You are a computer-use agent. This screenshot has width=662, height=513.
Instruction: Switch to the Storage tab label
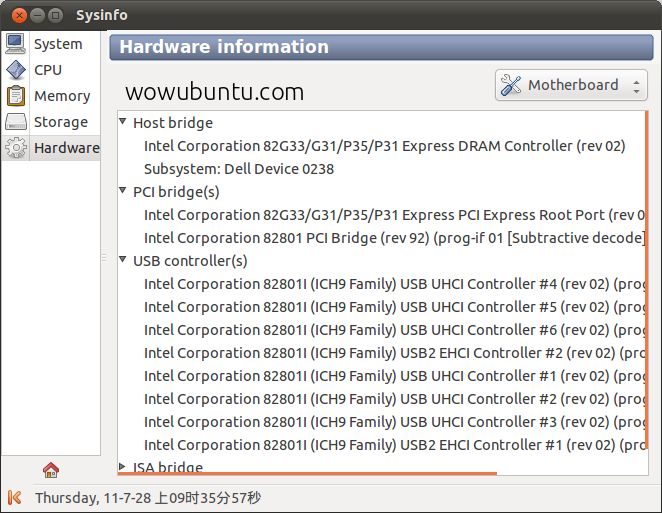coord(61,122)
